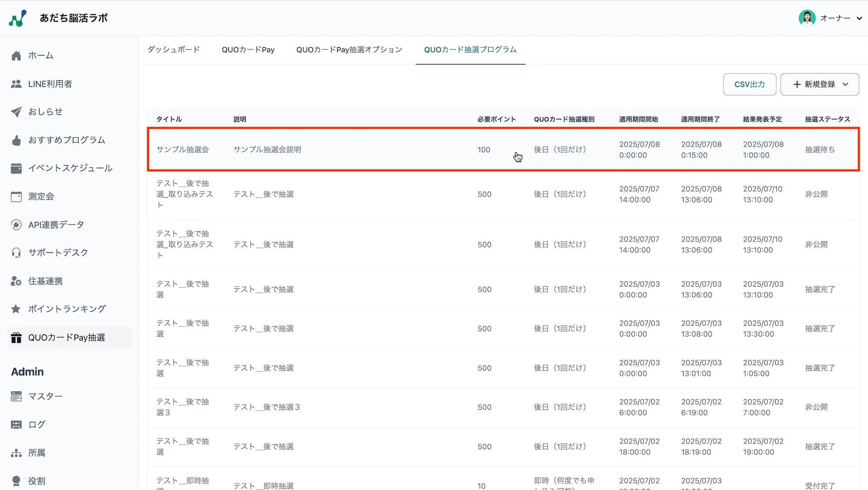Click the あだち脳活ラボ logo icon
The image size is (868, 490).
pyautogui.click(x=16, y=18)
